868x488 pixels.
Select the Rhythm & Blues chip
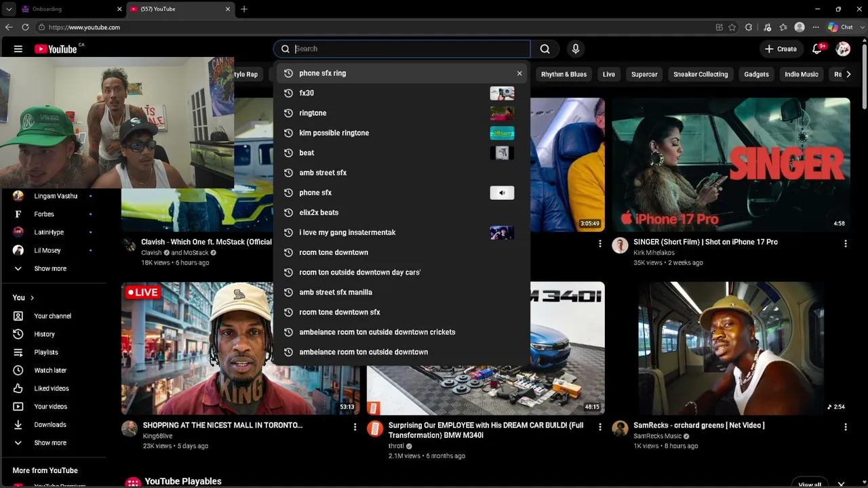tap(564, 75)
